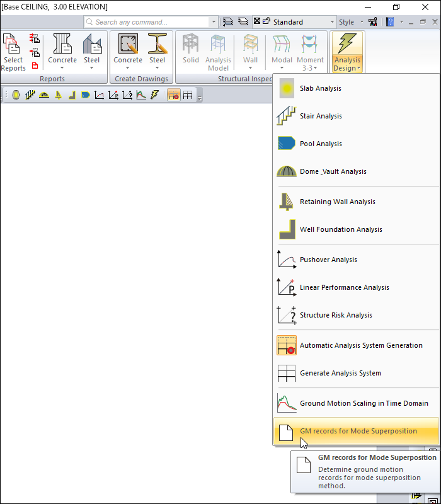
Task: Choose Pool Analysis from the menu
Action: (x=356, y=144)
